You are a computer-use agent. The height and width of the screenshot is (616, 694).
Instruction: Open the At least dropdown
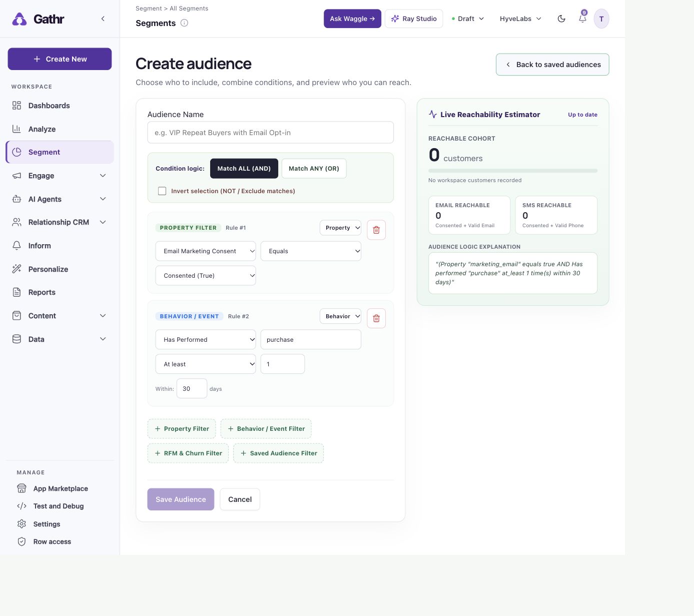pos(206,364)
